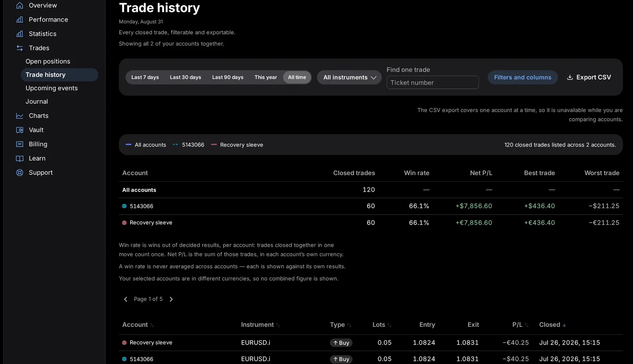Open Upcoming events in sidebar
Image resolution: width=633 pixels, height=364 pixels.
click(52, 89)
